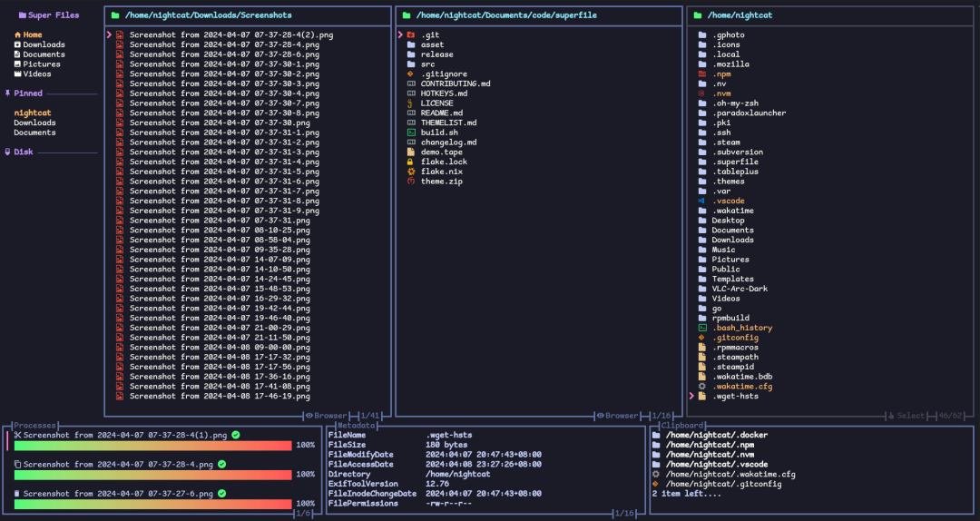Click the scissors icon on the first process
The width and height of the screenshot is (980, 521).
click(x=17, y=436)
